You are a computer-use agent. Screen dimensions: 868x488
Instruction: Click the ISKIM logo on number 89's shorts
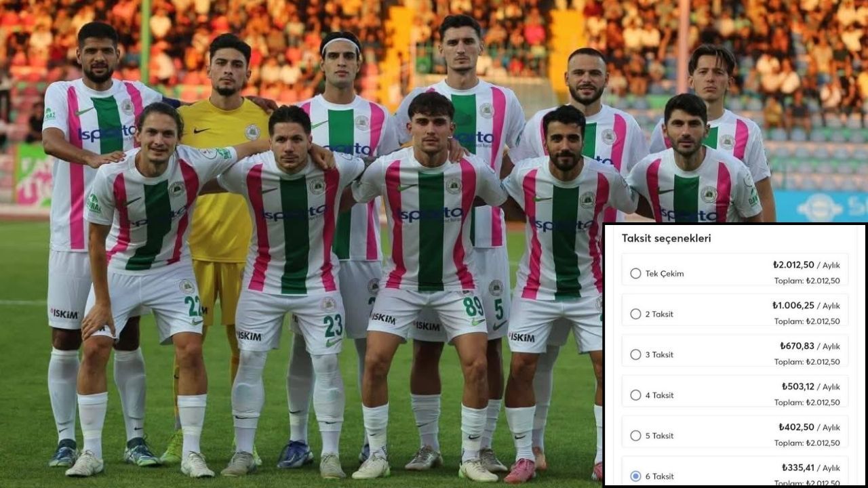click(383, 318)
